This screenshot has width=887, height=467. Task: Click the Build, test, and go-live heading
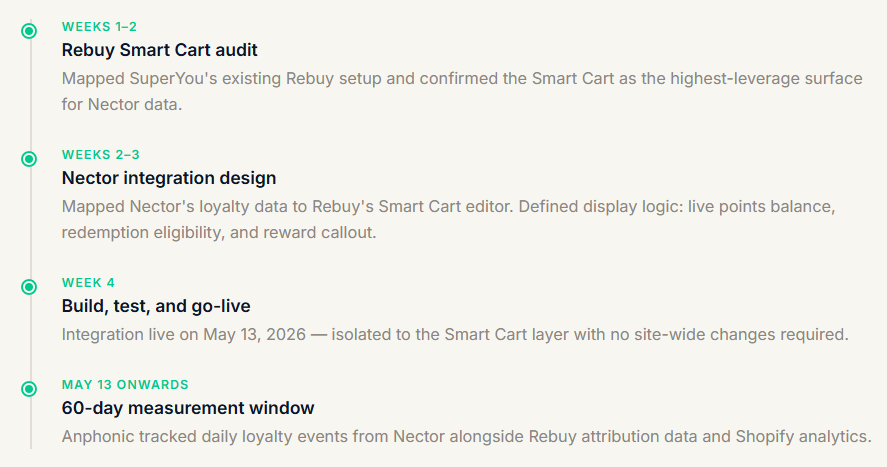pyautogui.click(x=156, y=306)
